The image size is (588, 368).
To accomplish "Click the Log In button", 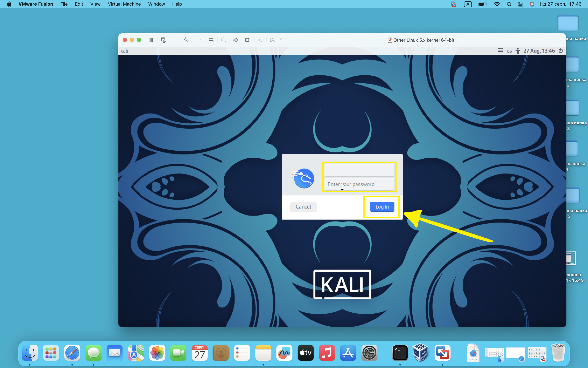I will 382,207.
